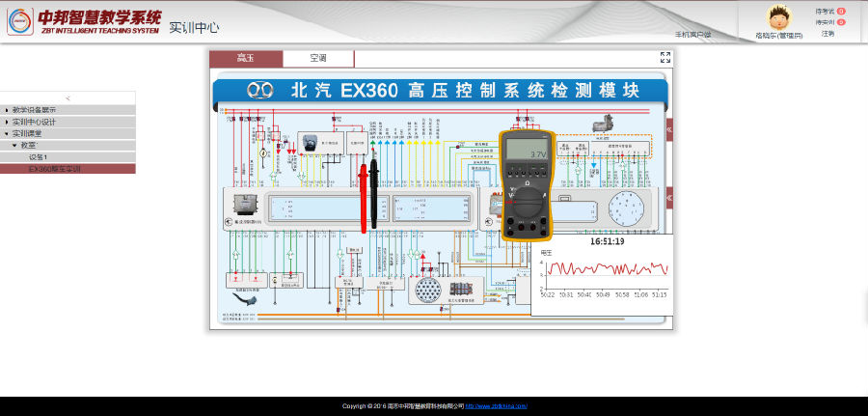Click the drive motor image at top right

click(x=604, y=123)
